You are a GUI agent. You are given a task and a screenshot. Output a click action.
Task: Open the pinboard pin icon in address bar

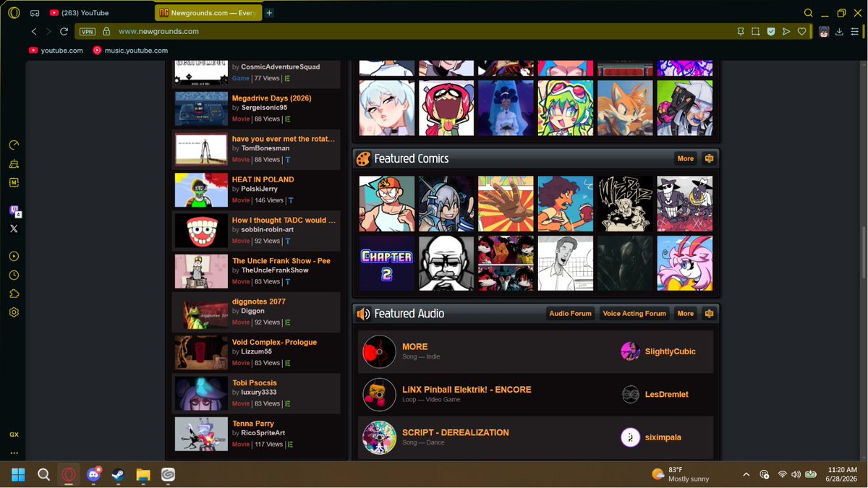740,32
